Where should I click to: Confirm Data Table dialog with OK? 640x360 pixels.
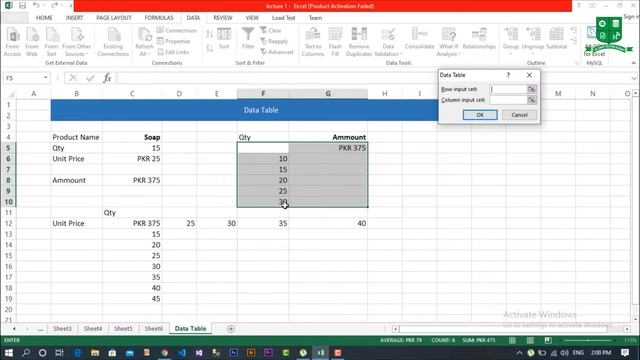pos(480,115)
